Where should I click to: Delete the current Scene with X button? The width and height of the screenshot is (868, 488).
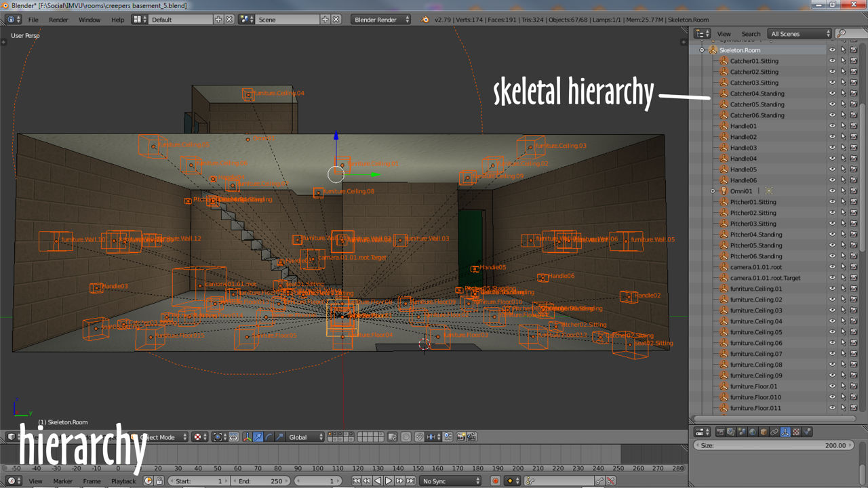(336, 20)
